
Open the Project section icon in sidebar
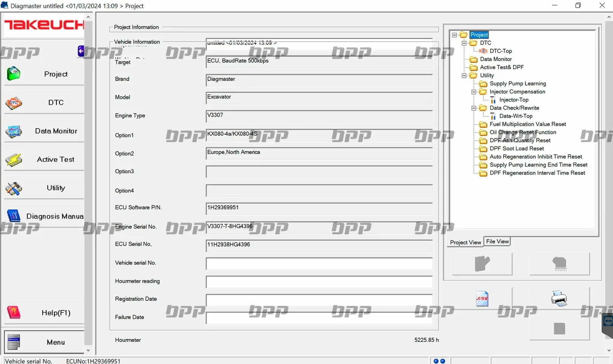[x=14, y=74]
